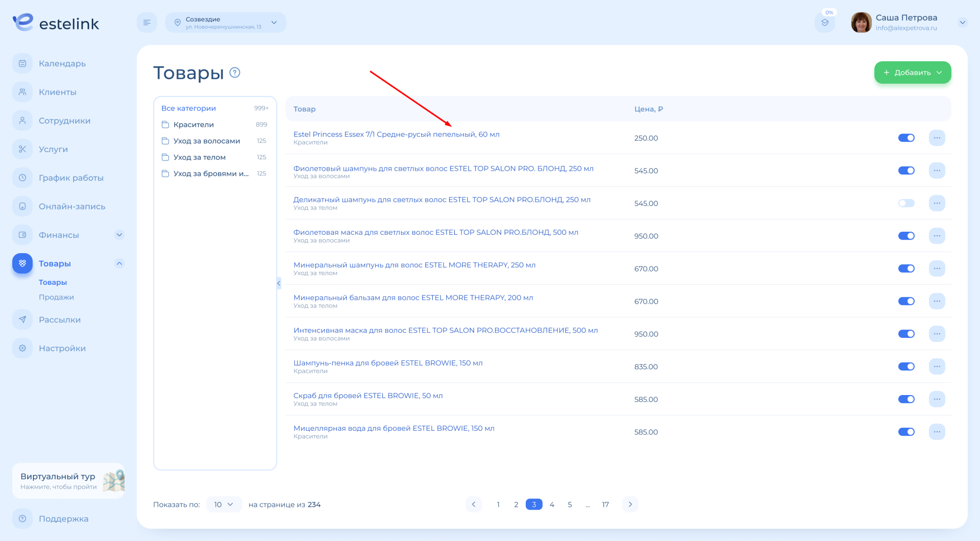
Task: Click the Товары sidebar icon
Action: pos(22,263)
